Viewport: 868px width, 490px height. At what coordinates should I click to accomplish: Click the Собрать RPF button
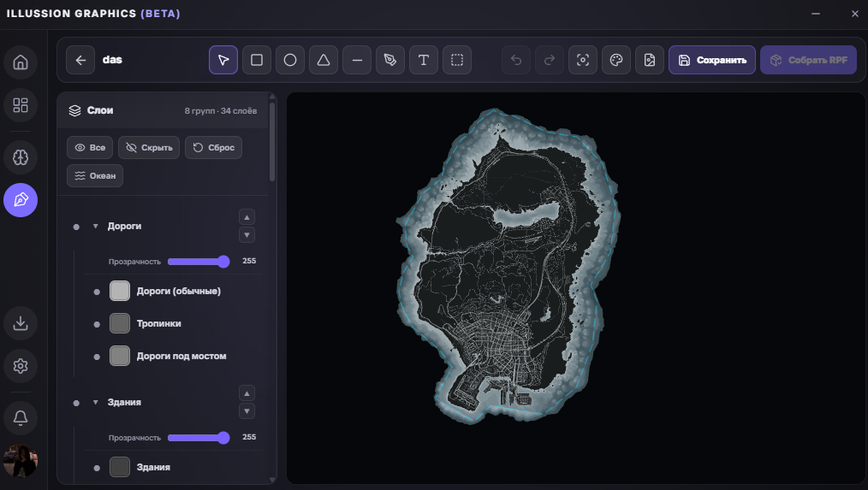pyautogui.click(x=808, y=60)
